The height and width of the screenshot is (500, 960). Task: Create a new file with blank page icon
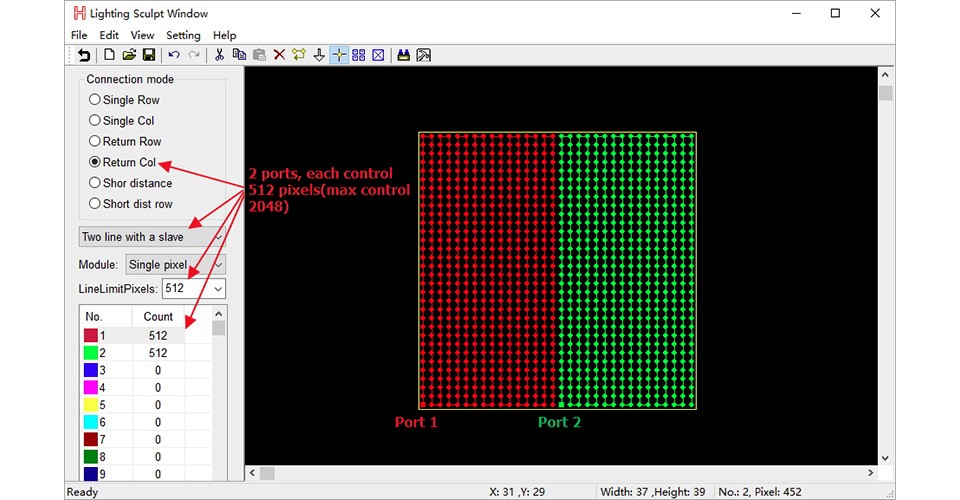(109, 55)
